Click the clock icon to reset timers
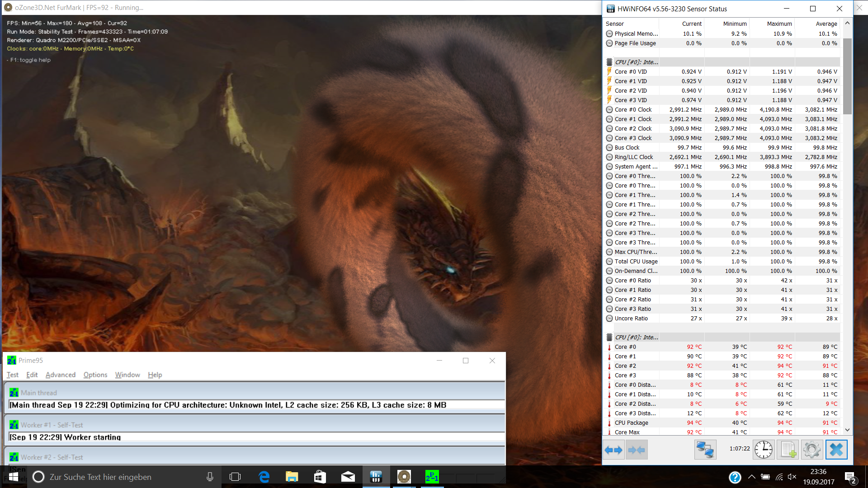 pyautogui.click(x=764, y=450)
